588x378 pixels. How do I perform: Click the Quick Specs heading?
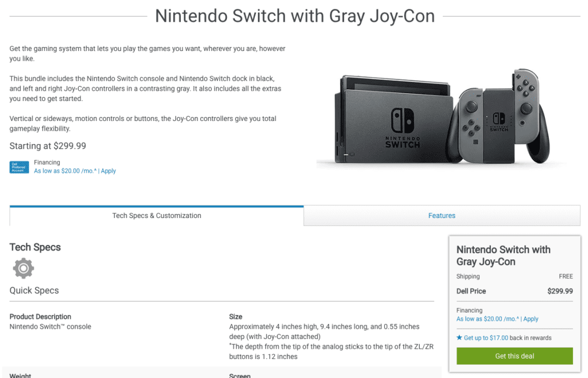[34, 290]
